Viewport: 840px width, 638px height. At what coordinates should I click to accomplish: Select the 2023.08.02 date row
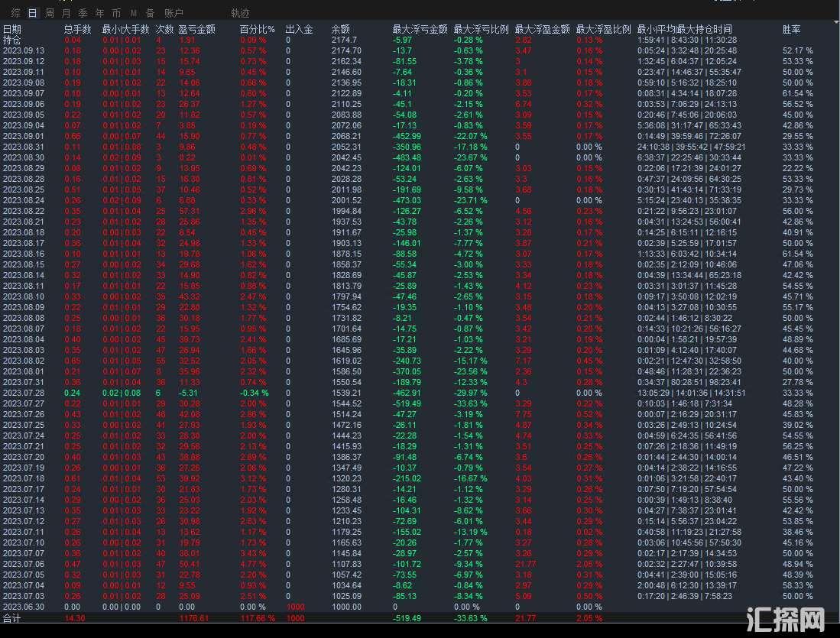(x=420, y=361)
